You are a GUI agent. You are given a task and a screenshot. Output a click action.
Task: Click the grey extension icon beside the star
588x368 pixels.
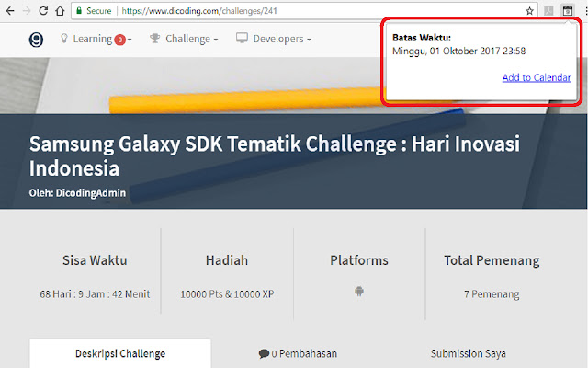click(548, 10)
